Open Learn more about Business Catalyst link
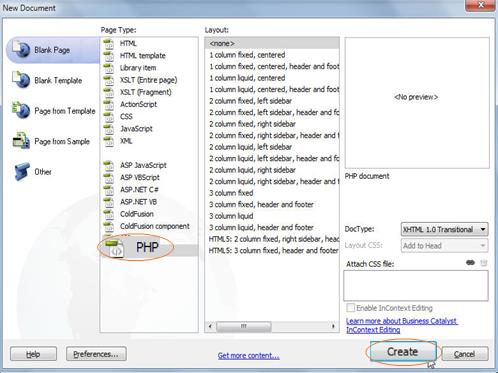The height and width of the screenshot is (373, 498). point(402,325)
